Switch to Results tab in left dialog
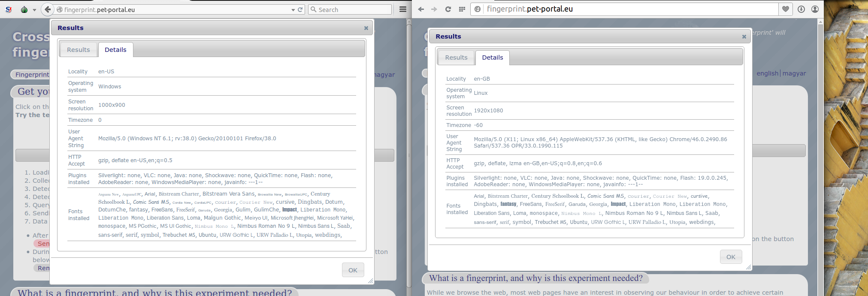868x296 pixels. (x=79, y=50)
